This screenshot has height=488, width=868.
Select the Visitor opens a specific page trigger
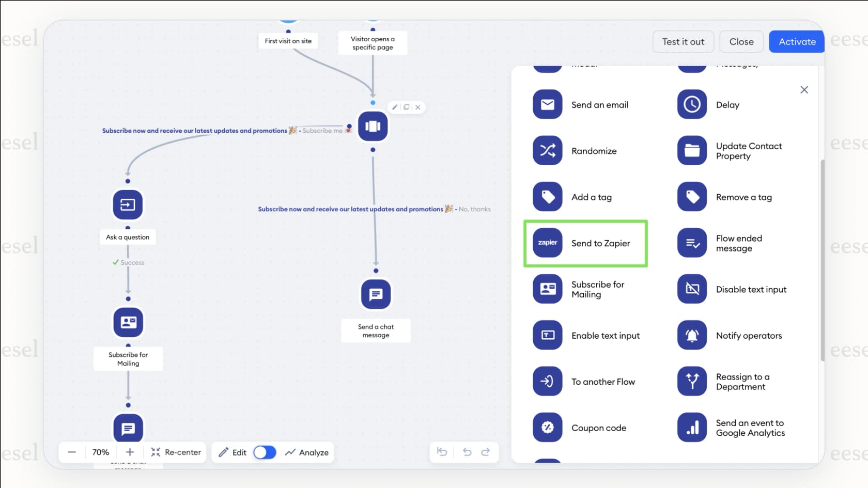(373, 43)
